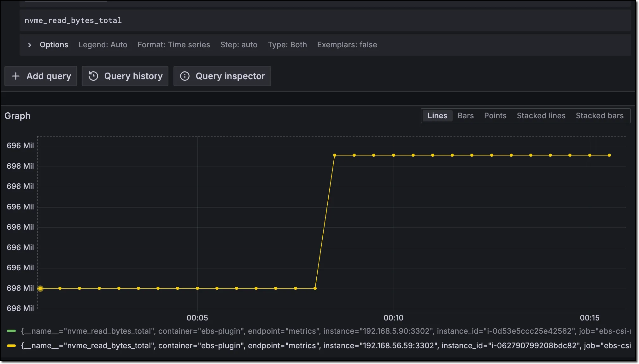The image size is (639, 364).
Task: Click the plus icon beside Add query
Action: 15,76
